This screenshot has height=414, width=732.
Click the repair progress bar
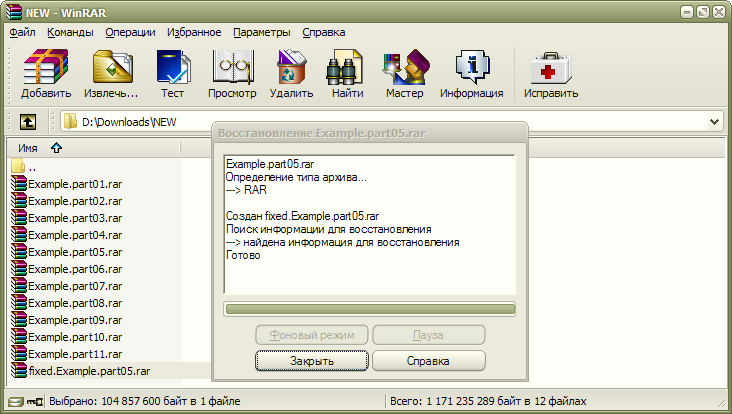point(370,309)
